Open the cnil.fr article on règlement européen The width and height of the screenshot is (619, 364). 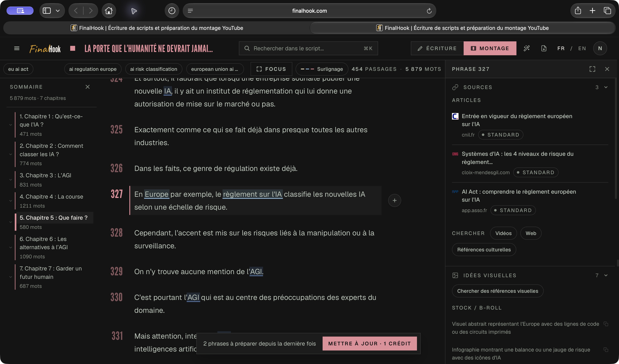[517, 120]
